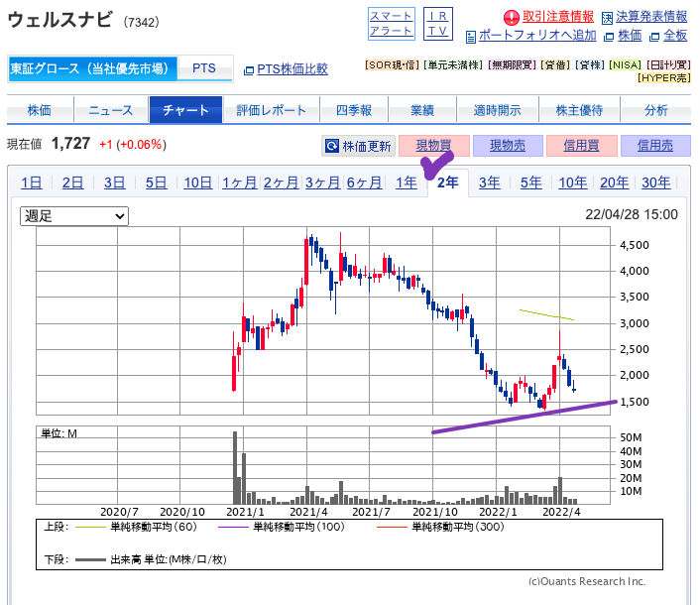Screen dimensions: 700x605
Task: Set chart range to 2ヶ月
Action: (x=281, y=182)
